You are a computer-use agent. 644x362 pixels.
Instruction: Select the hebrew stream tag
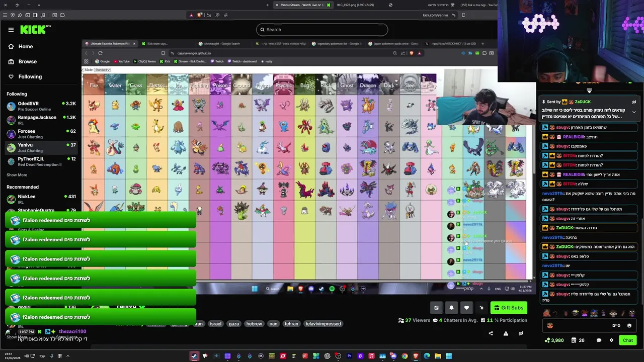pos(254,324)
